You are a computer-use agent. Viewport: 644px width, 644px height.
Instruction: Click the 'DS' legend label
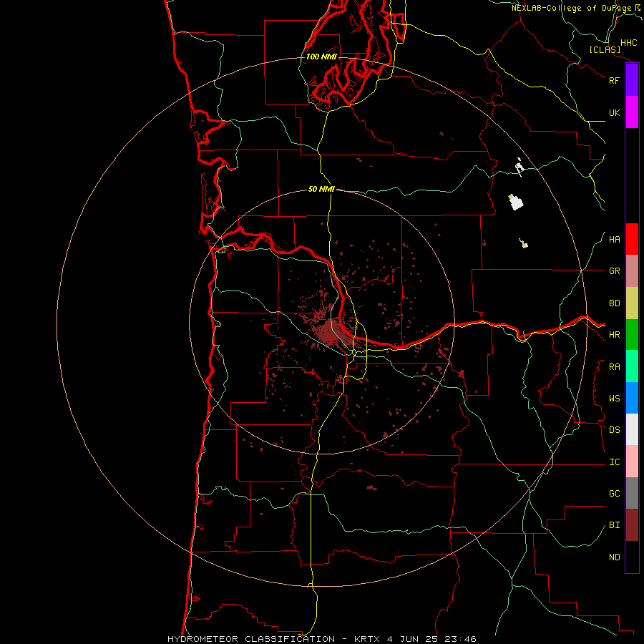[x=615, y=429]
